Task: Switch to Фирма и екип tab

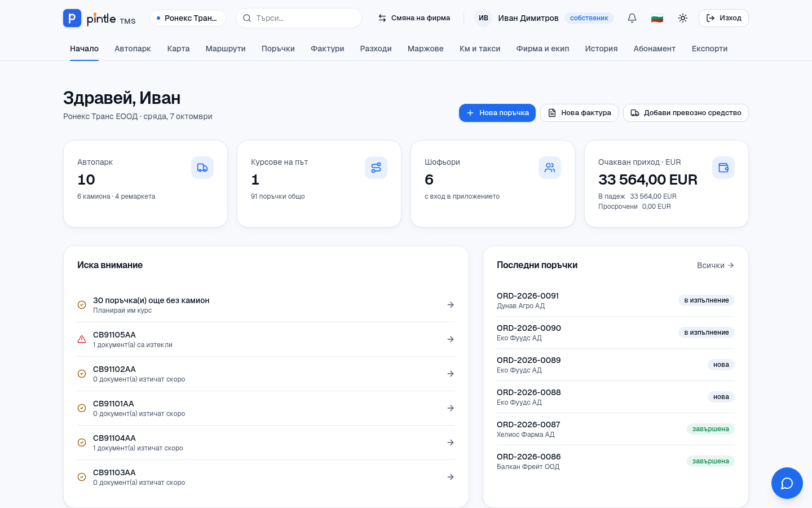Action: 542,49
